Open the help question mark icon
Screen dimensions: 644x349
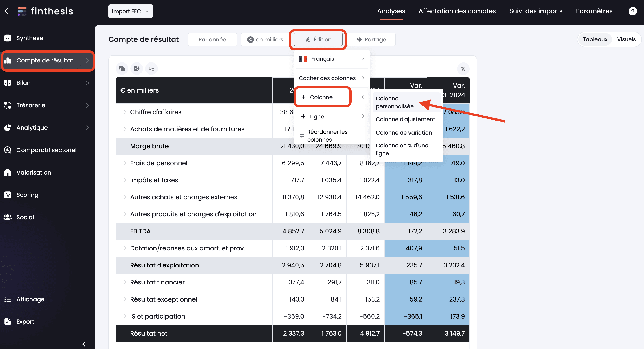point(632,11)
